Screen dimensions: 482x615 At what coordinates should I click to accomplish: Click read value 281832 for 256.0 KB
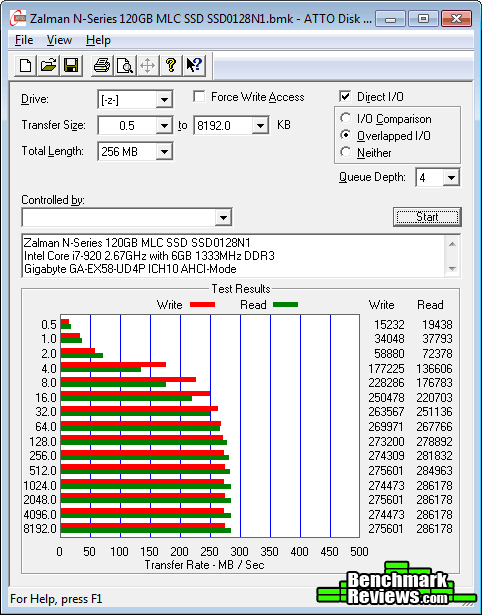435,455
